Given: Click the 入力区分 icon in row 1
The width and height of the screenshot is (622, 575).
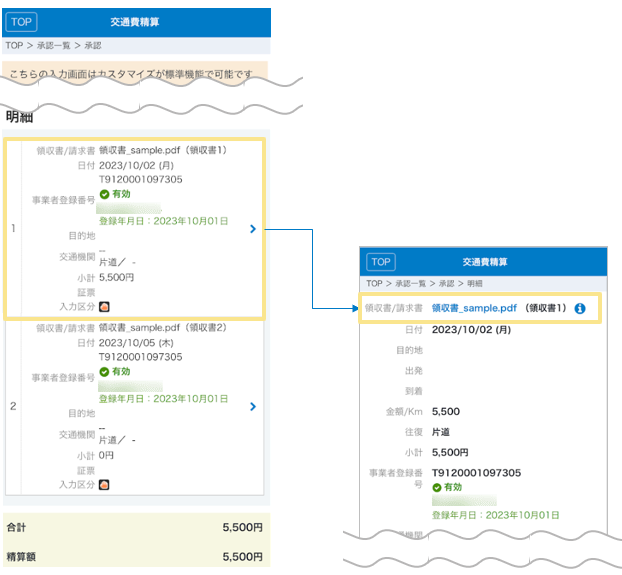Looking at the screenshot, I should coord(105,305).
